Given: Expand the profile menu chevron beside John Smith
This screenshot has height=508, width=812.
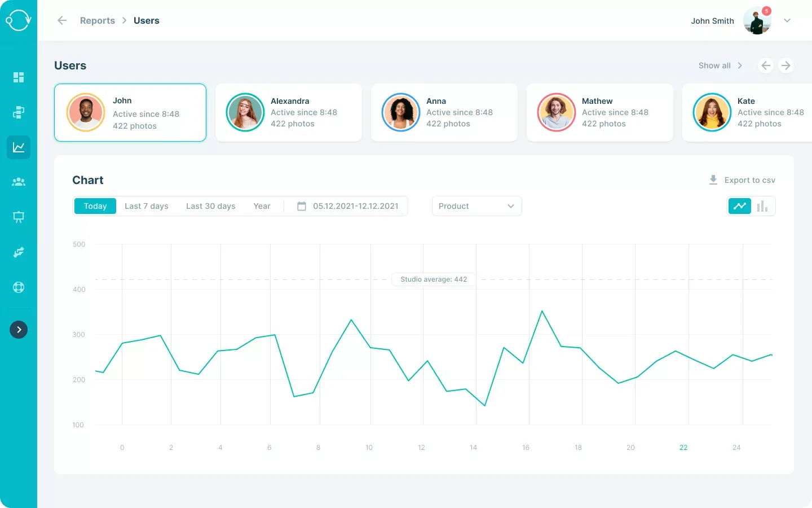Looking at the screenshot, I should (787, 20).
